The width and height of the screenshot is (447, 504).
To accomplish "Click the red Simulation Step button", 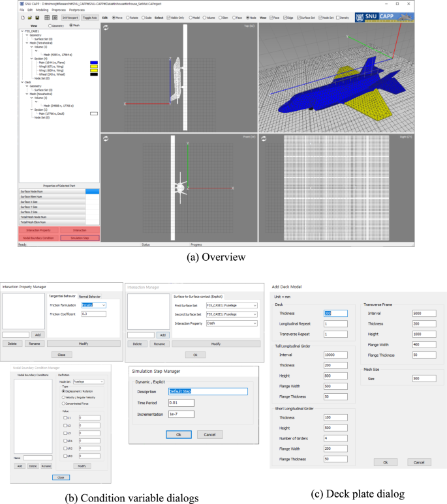I will 80,238.
